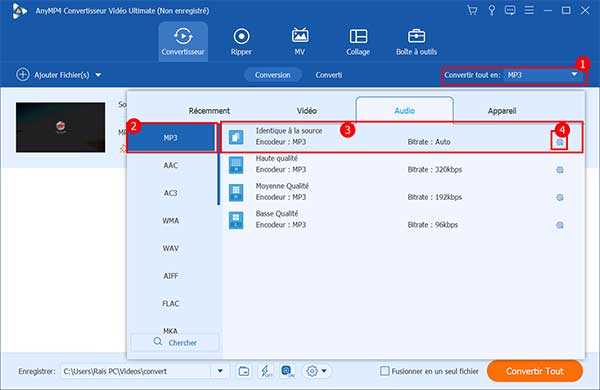
Task: Expand the arrow beside preferences gear
Action: pyautogui.click(x=324, y=371)
